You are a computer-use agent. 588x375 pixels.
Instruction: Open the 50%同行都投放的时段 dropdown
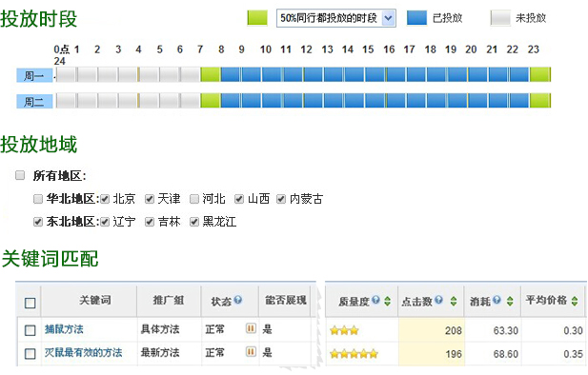pos(336,18)
